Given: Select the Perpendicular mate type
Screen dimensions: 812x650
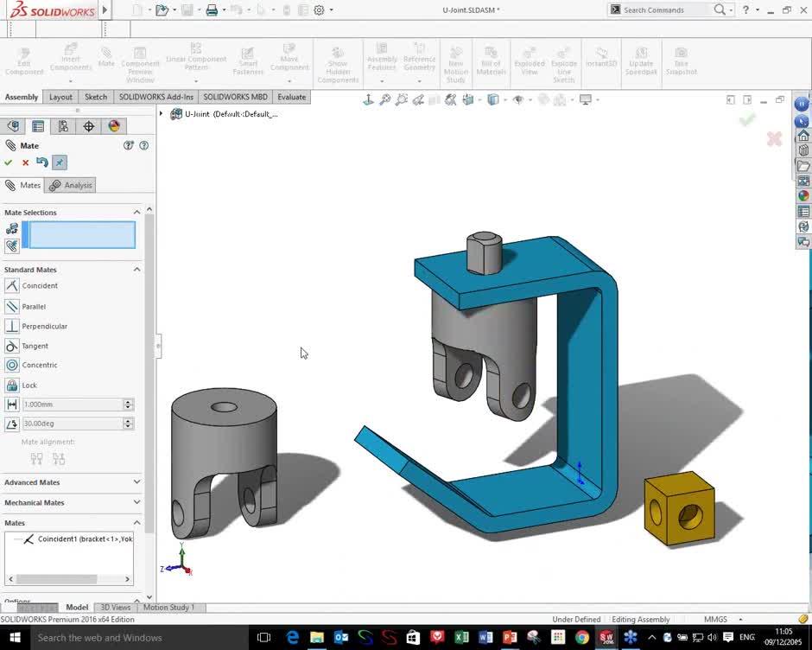Looking at the screenshot, I should click(38, 326).
